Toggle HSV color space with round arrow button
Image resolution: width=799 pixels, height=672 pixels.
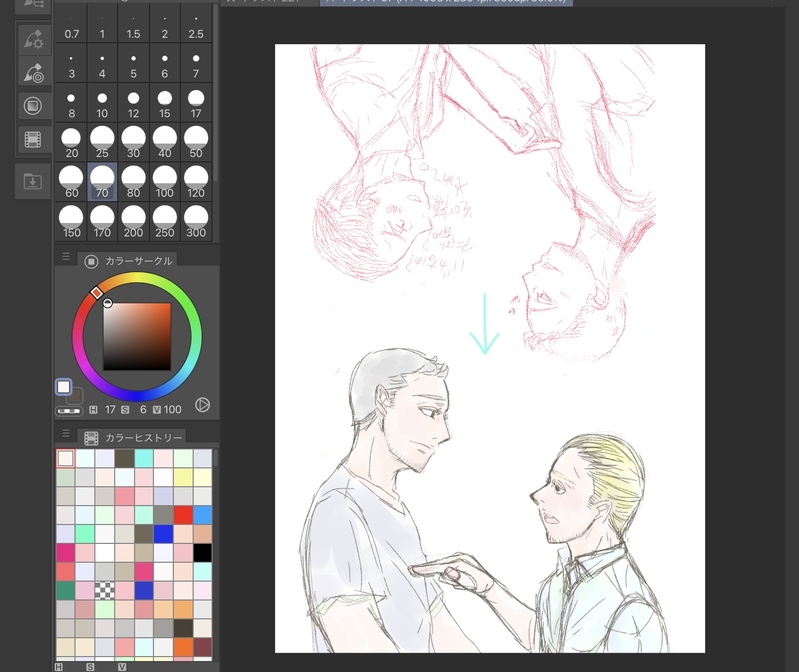pyautogui.click(x=202, y=405)
